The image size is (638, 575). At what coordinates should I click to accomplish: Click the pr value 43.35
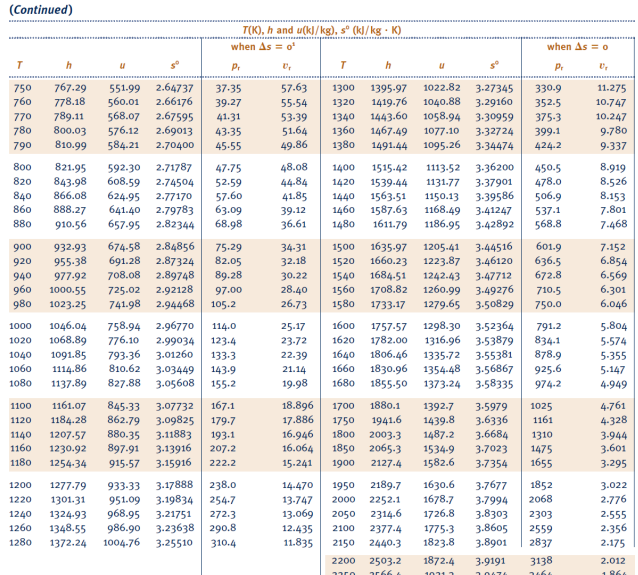[228, 131]
